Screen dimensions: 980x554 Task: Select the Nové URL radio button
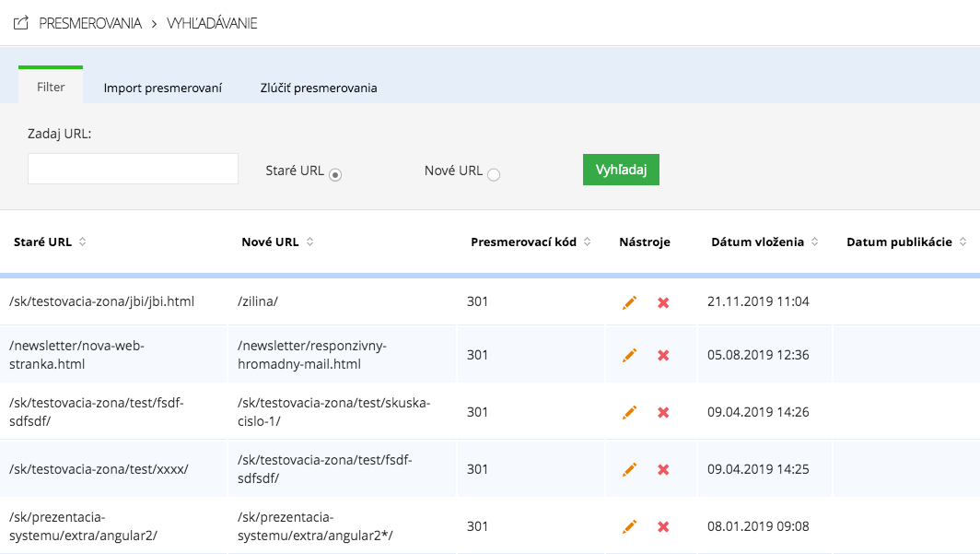pyautogui.click(x=494, y=175)
